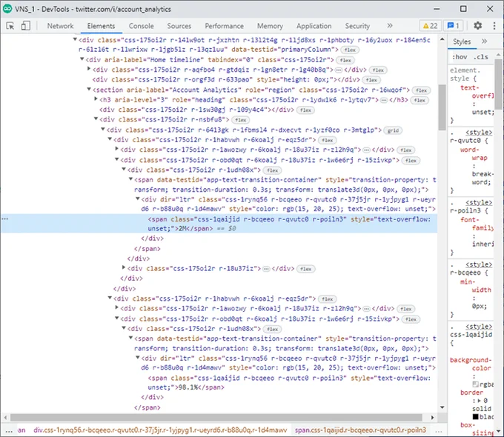Click the left breadcrumb overflow ellipsis
Screen dimensions: 504x437
9,430
